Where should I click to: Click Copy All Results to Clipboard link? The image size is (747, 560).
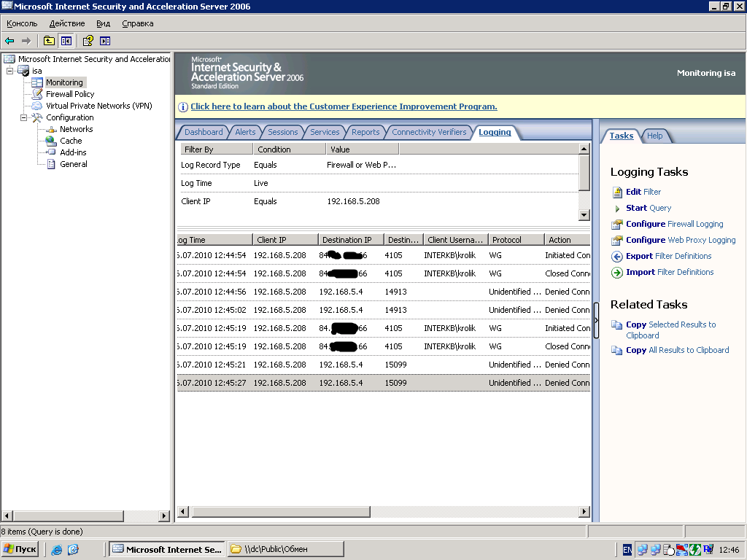(678, 351)
